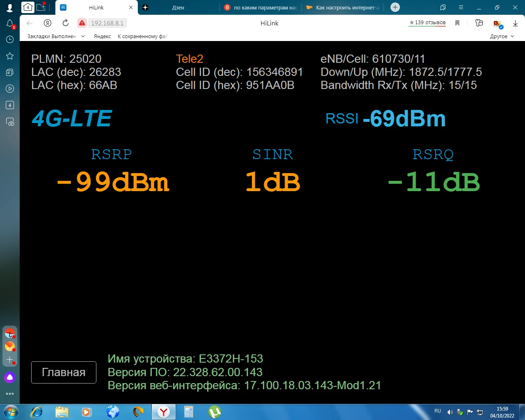Open favorites via the sidebar star icon

10,56
